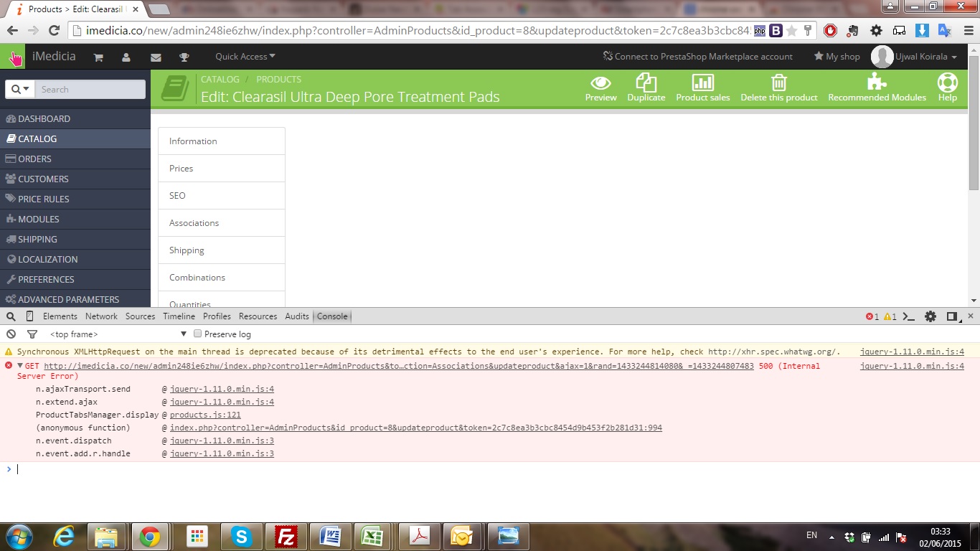Click the Chrome address bar URL
The width and height of the screenshot is (980, 551).
point(418,31)
